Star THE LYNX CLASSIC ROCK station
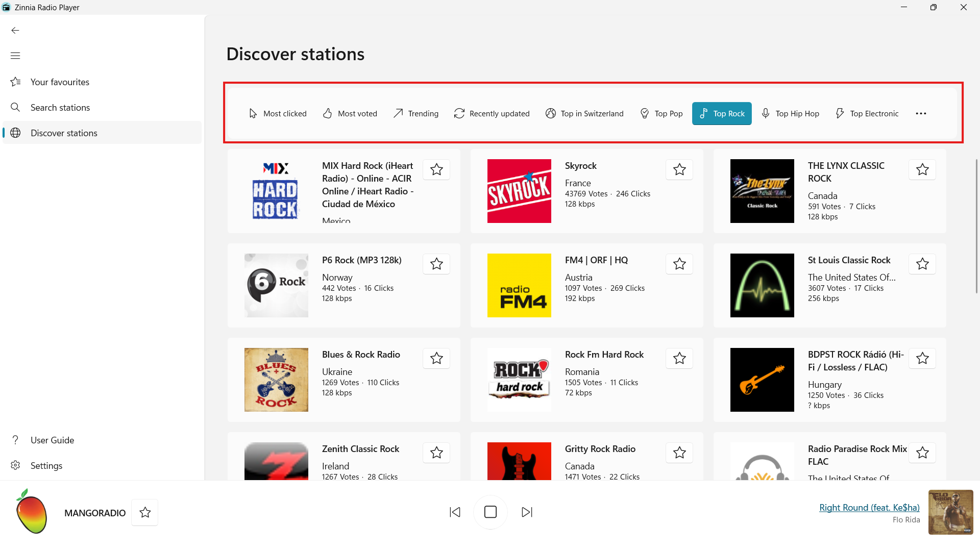Screen dimensions: 980x551 922,169
